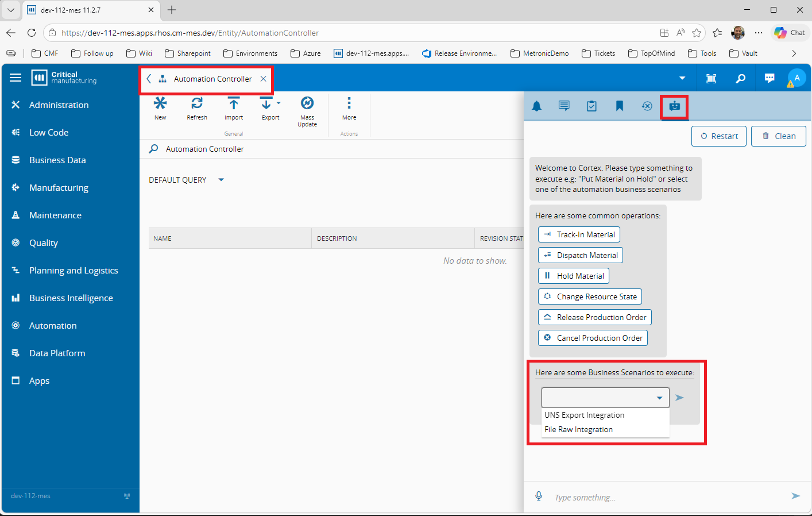
Task: Click the Import toolbar icon
Action: coord(234,103)
